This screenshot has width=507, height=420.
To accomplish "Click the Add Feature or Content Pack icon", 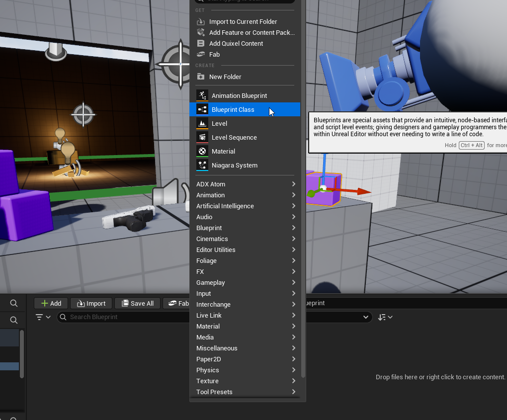I will tap(201, 32).
